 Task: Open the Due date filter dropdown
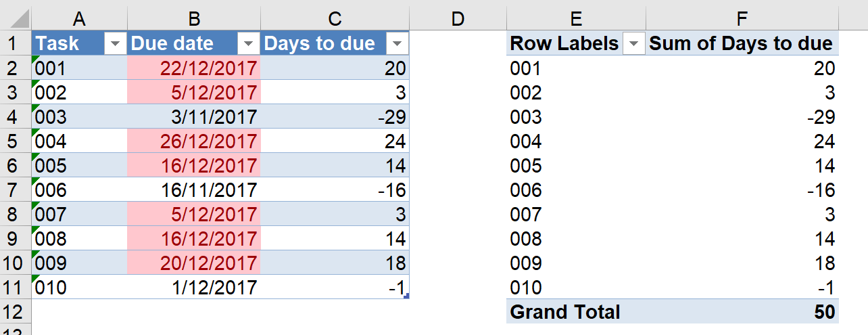[249, 44]
